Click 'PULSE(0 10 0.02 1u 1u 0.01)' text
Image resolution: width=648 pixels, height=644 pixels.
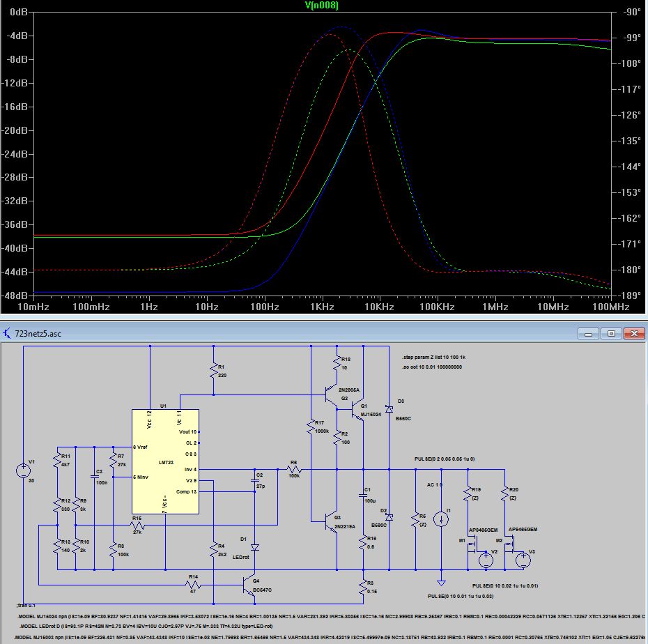pos(505,585)
